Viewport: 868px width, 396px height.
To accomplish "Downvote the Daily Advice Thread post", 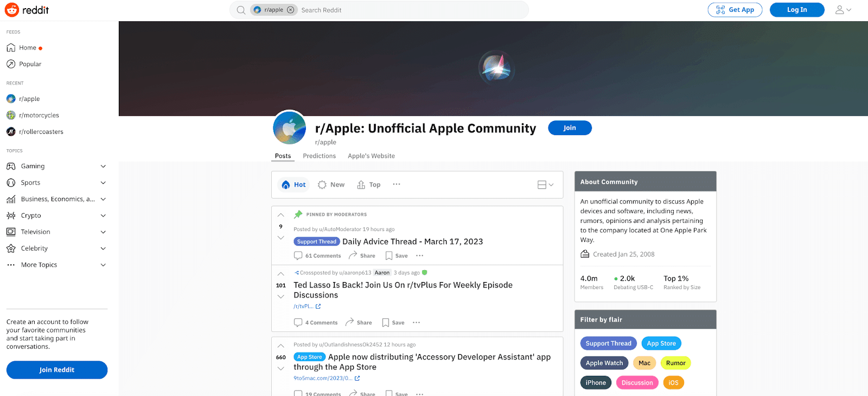I will (x=280, y=238).
